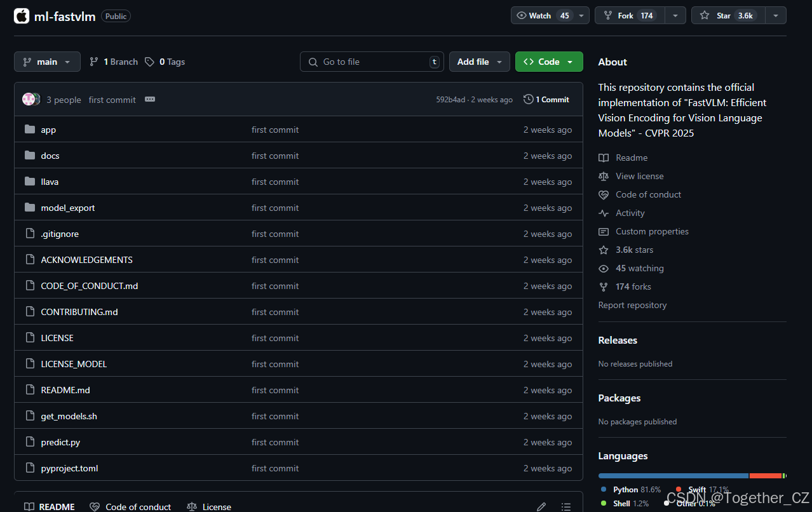812x512 pixels.
Task: Open the get_models.sh file
Action: coord(69,416)
